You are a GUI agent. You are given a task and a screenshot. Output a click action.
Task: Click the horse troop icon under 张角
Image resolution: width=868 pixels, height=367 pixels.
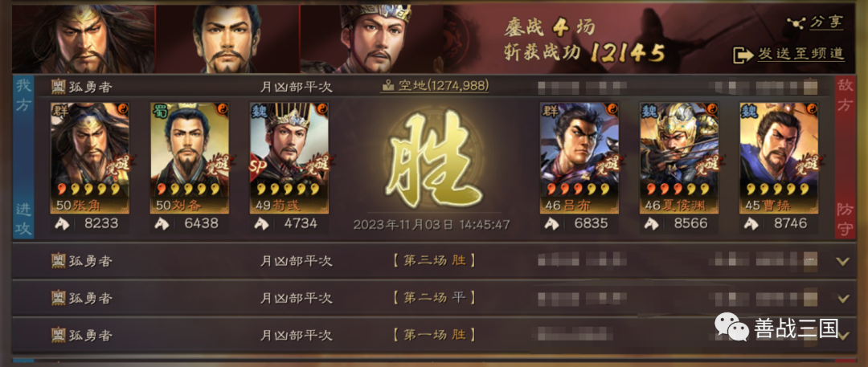coord(62,223)
